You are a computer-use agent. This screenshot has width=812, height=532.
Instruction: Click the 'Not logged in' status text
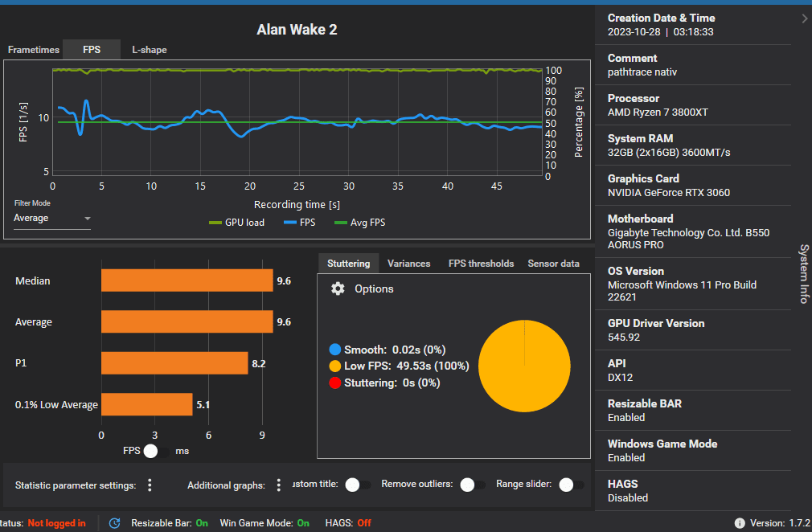tap(56, 523)
